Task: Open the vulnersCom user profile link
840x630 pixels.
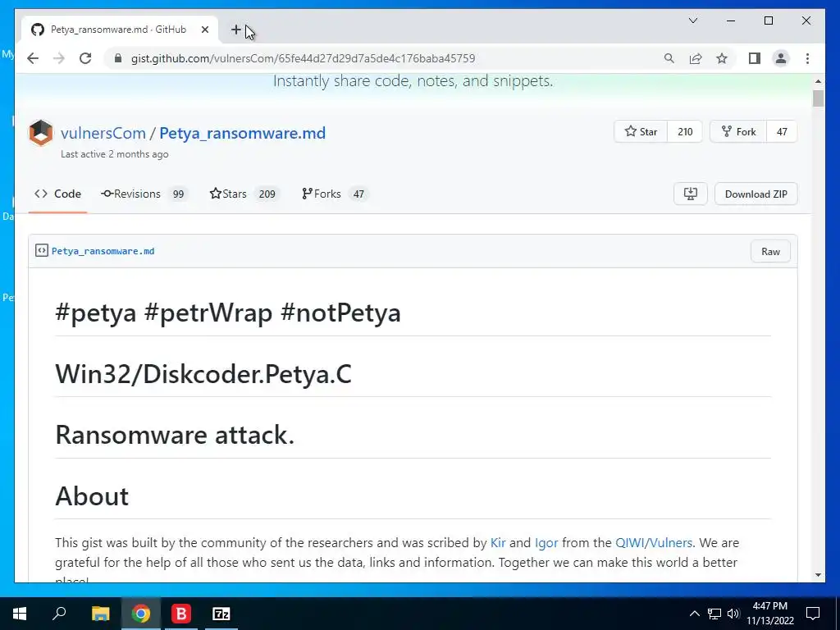Action: click(103, 133)
